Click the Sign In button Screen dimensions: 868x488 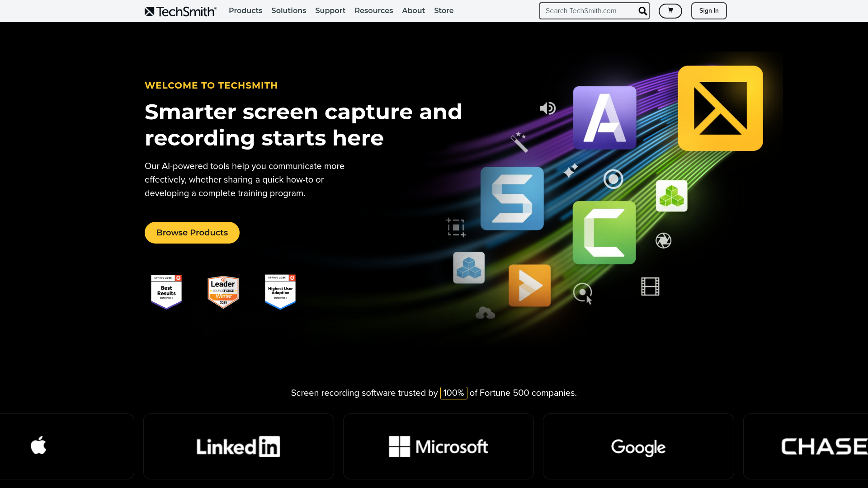(x=708, y=10)
